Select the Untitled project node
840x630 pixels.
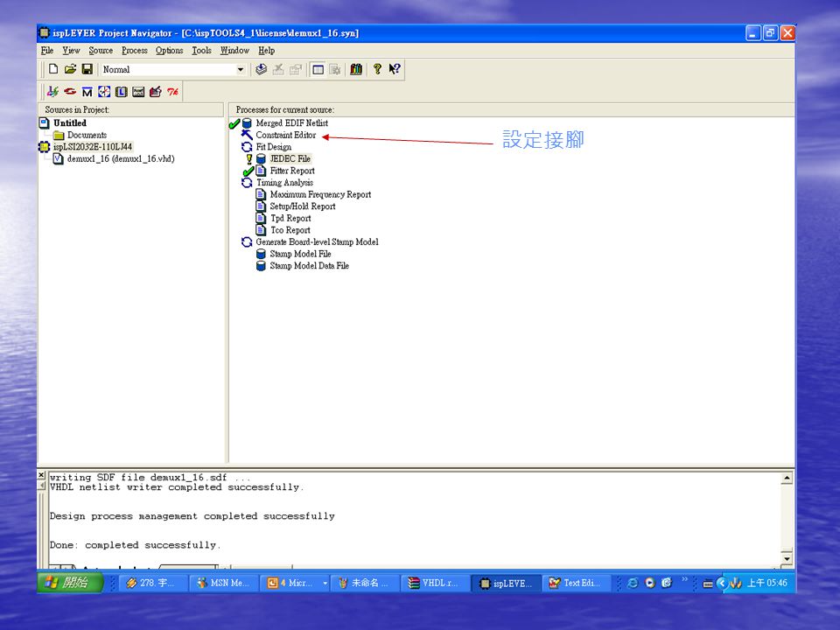[70, 123]
